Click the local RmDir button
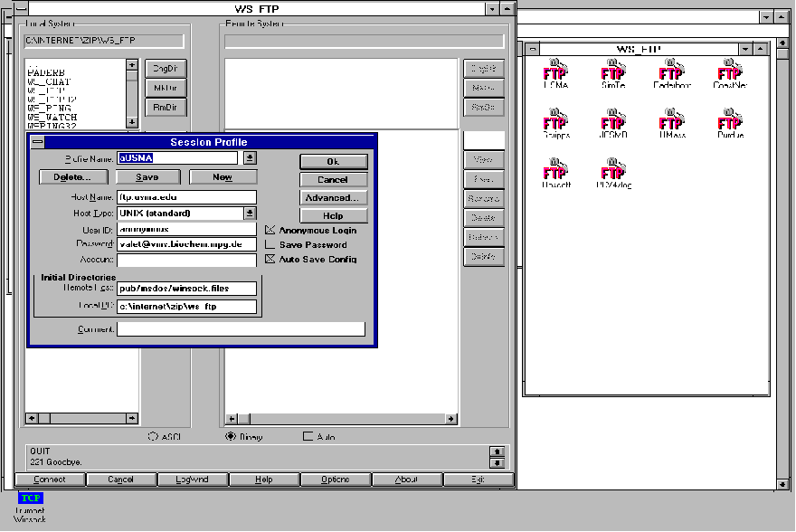 click(166, 107)
